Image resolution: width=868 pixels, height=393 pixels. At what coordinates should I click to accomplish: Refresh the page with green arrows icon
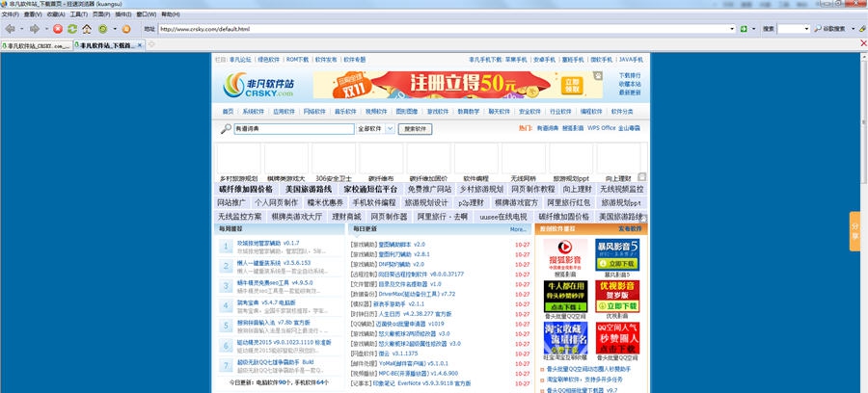point(72,29)
